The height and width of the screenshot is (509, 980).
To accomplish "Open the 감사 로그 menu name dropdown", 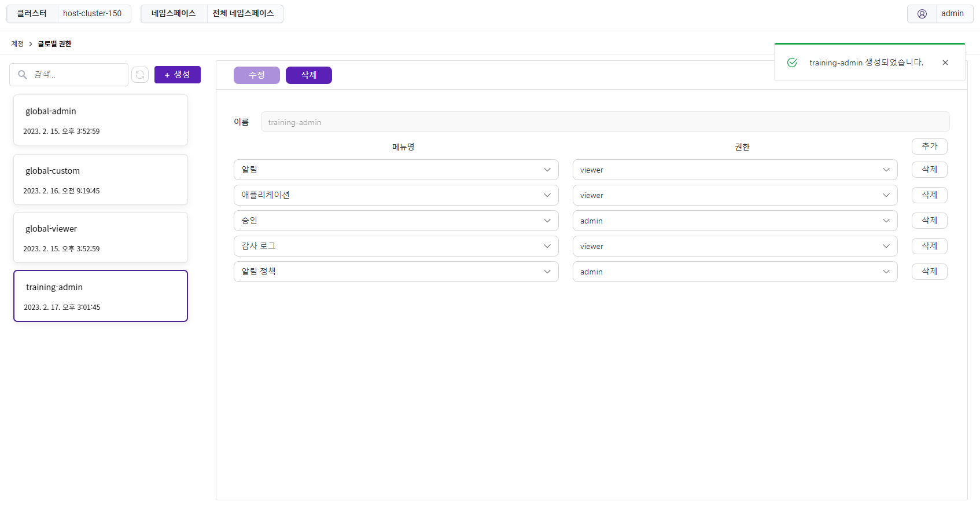I will click(396, 246).
